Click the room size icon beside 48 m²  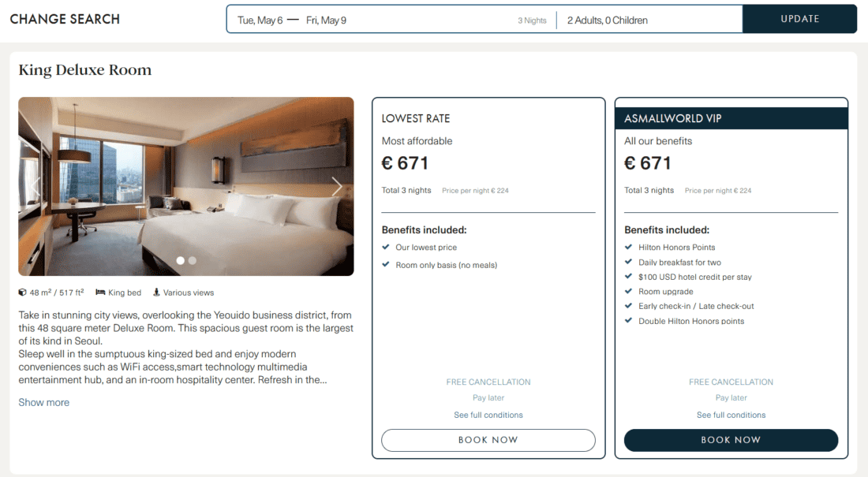click(x=23, y=293)
